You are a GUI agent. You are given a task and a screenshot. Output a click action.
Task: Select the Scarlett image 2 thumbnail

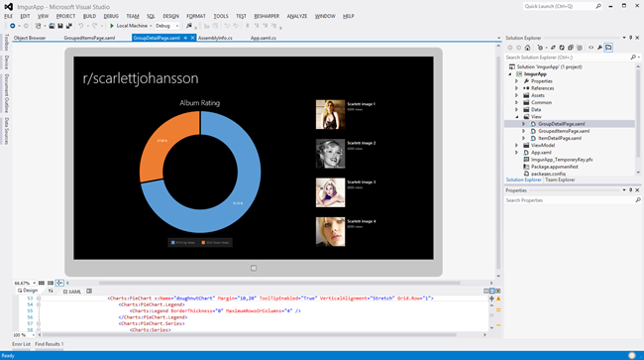click(330, 154)
